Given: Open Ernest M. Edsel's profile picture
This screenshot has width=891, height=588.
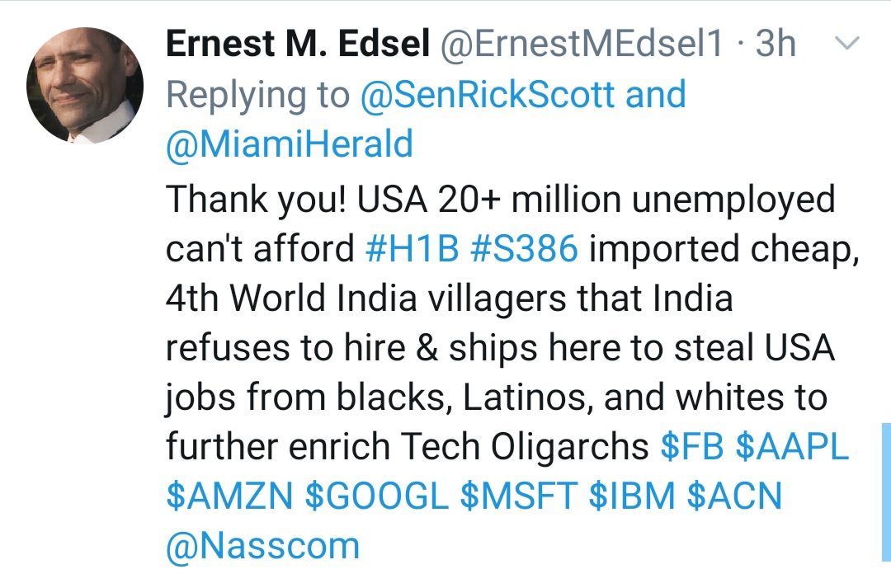Looking at the screenshot, I should [85, 86].
